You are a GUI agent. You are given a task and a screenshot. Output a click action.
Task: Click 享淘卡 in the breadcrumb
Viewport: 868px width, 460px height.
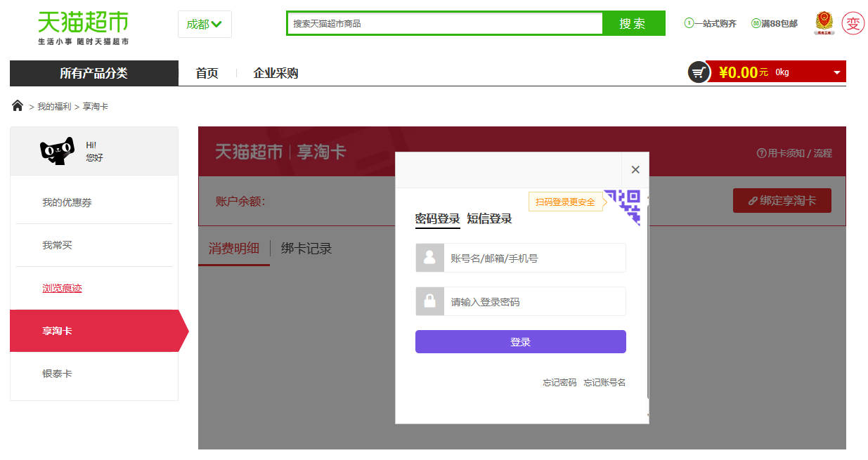(x=96, y=107)
